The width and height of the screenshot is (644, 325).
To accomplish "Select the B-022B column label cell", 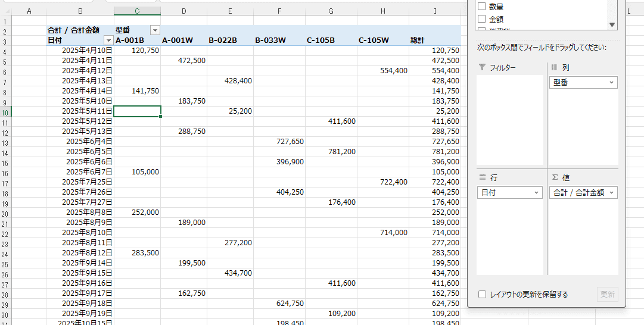I will click(230, 40).
